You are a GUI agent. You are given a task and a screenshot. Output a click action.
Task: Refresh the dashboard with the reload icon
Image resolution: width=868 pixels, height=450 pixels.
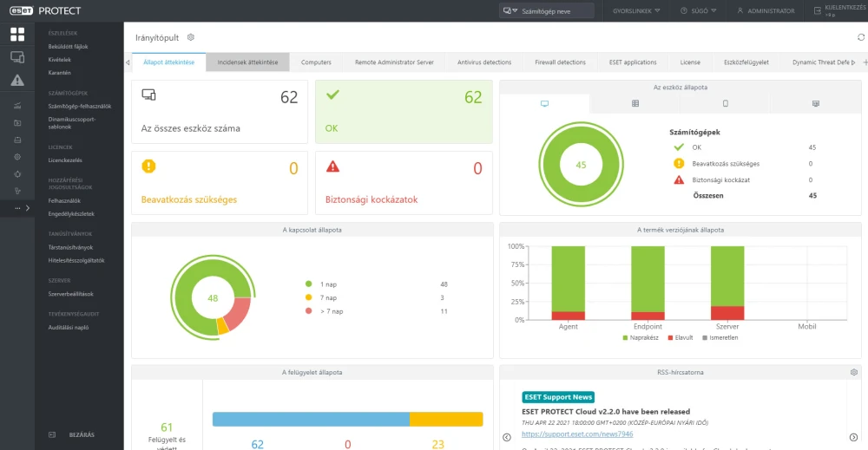pyautogui.click(x=861, y=37)
